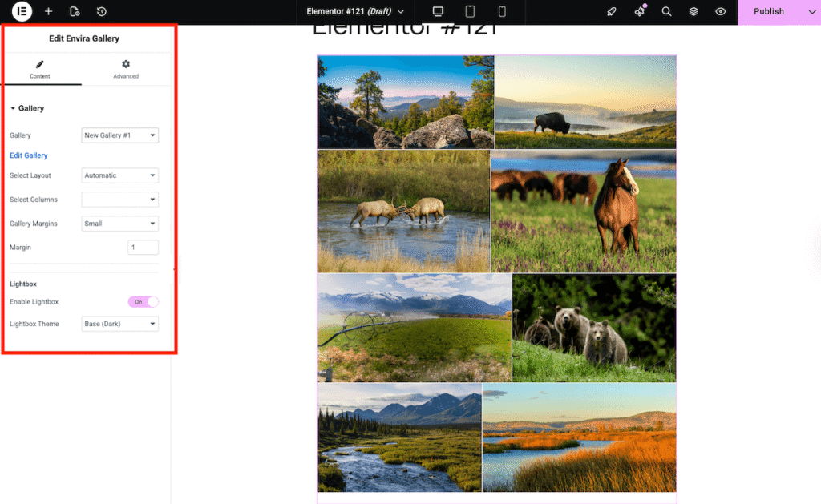821x504 pixels.
Task: Switch to mobile responsive preview mode
Action: 502,11
